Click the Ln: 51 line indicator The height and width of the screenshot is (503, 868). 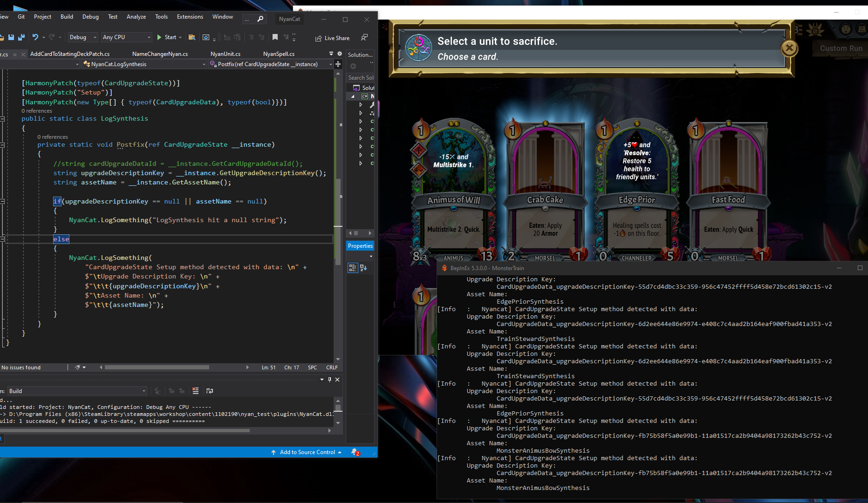tap(268, 367)
